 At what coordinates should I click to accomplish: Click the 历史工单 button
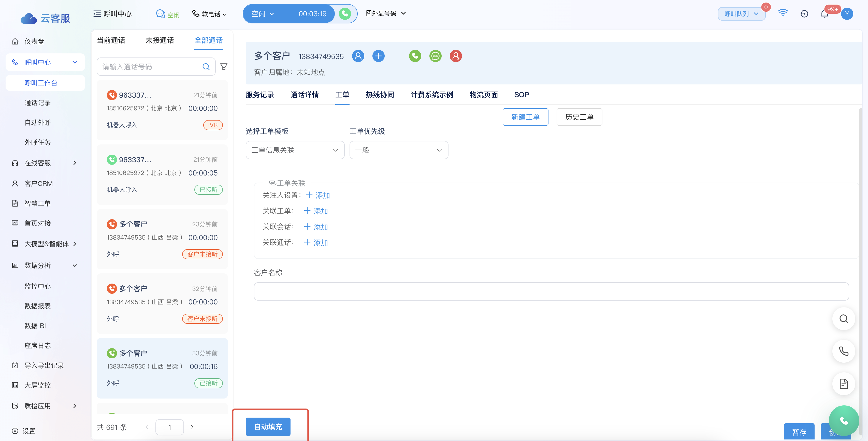tap(579, 117)
